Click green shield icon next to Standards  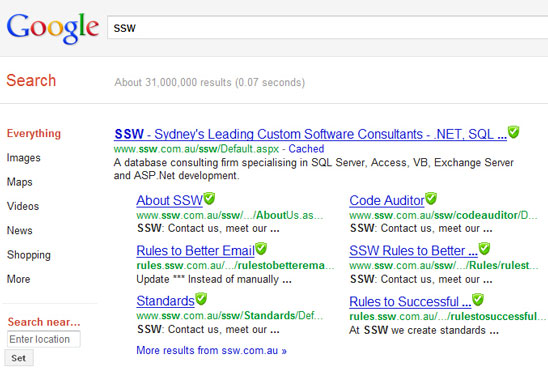click(x=201, y=299)
